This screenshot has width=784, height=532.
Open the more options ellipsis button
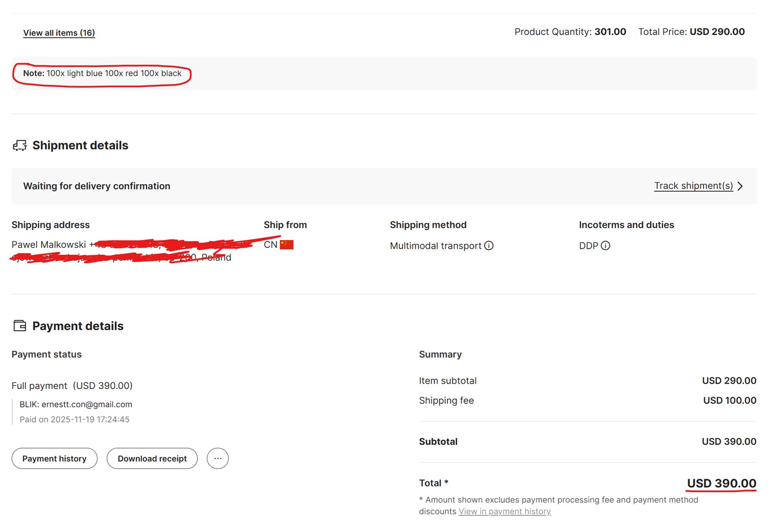(218, 459)
